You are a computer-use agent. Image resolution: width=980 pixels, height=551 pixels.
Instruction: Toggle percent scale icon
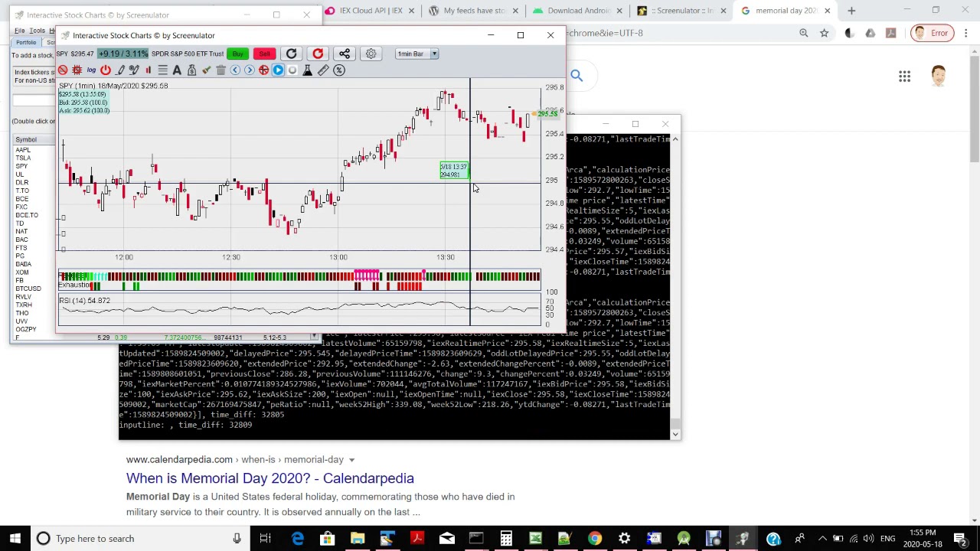click(x=339, y=70)
